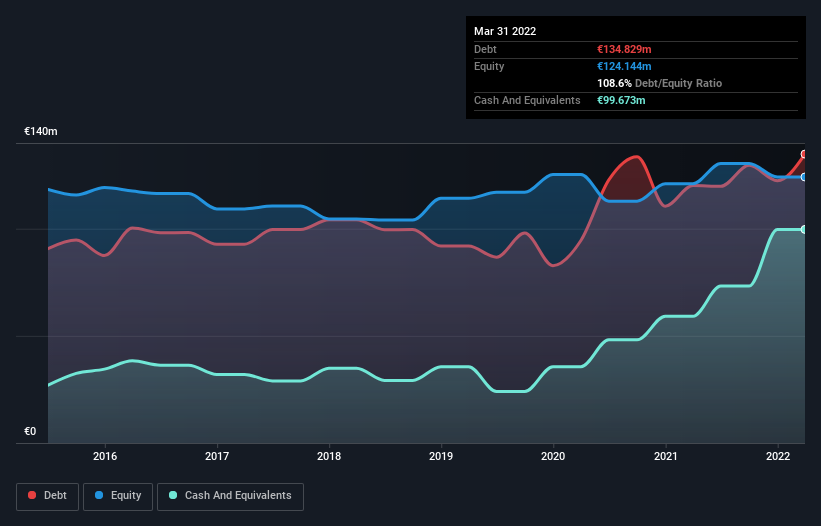Click the €140m y-axis label
This screenshot has width=821, height=526.
(x=41, y=131)
